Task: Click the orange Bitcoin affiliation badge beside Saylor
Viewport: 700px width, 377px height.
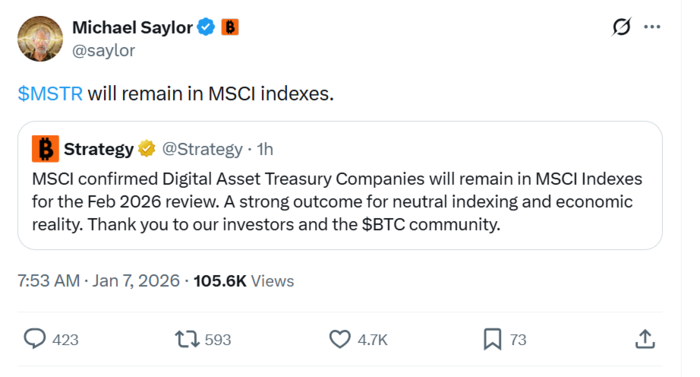Action: pyautogui.click(x=230, y=27)
